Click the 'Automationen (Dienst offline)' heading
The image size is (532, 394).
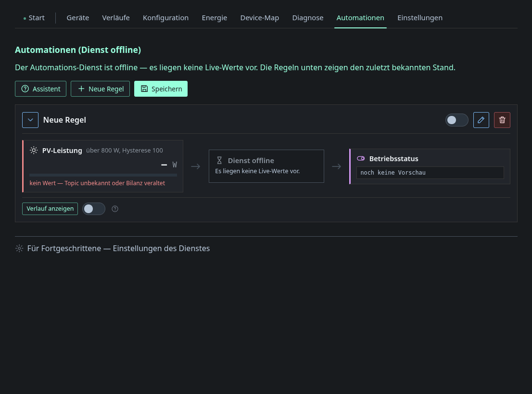click(78, 50)
